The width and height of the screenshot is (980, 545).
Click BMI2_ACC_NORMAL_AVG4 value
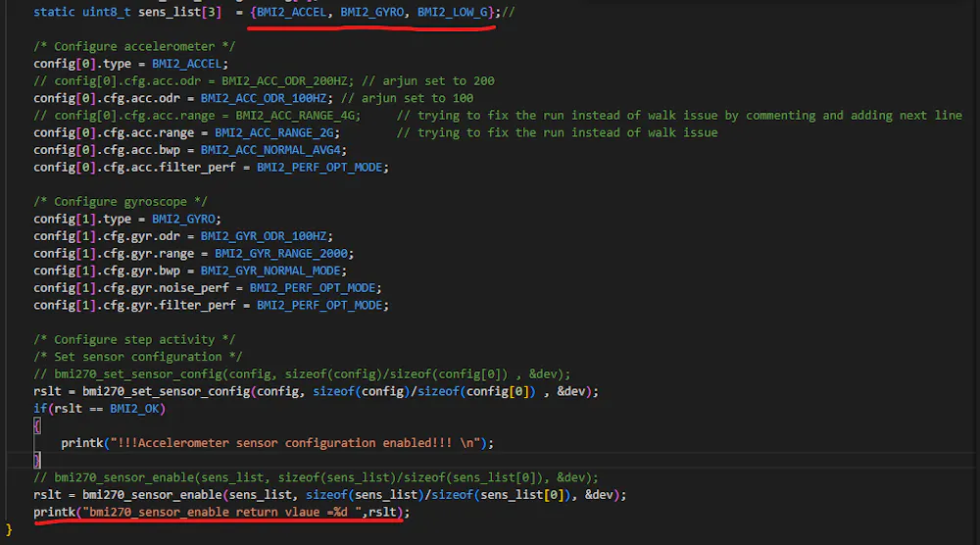(270, 150)
